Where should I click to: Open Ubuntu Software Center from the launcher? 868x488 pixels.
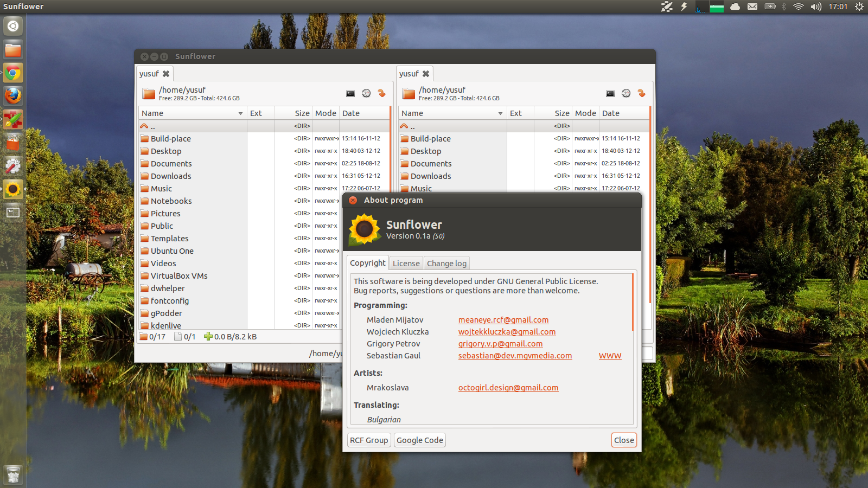13,143
